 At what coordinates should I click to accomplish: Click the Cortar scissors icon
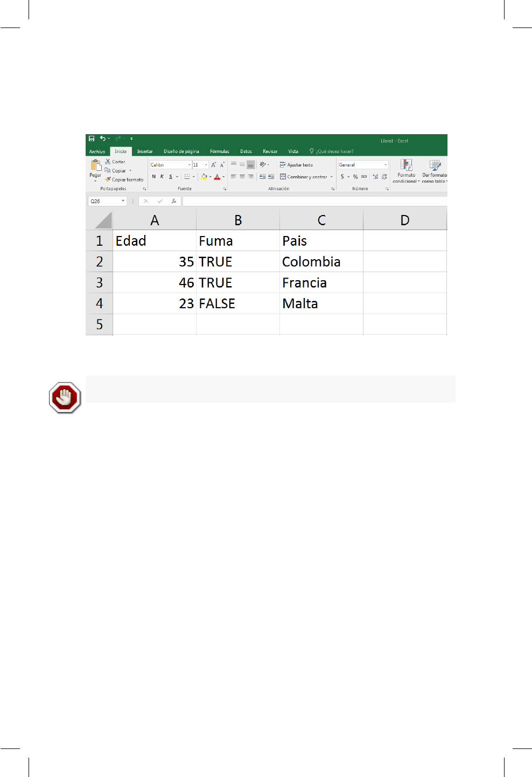(108, 162)
